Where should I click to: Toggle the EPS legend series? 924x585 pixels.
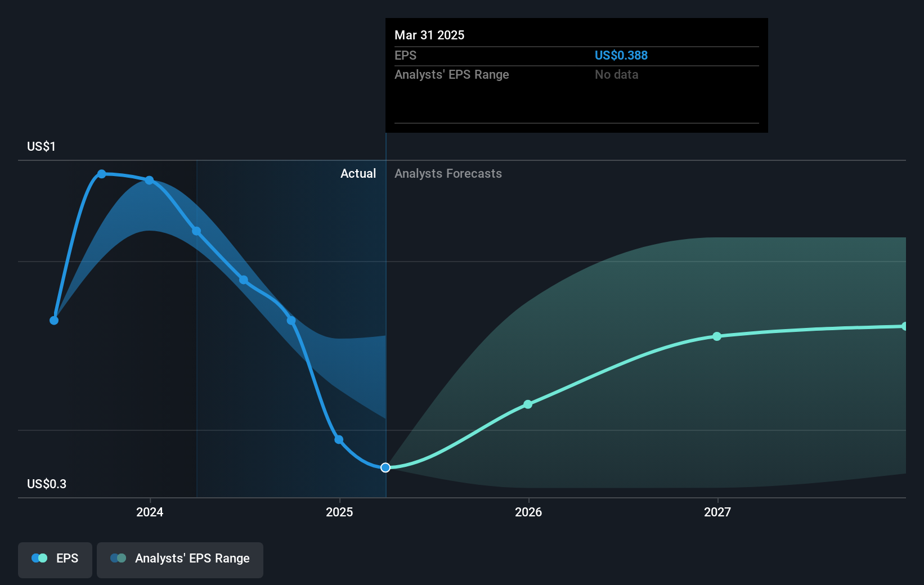tap(55, 560)
